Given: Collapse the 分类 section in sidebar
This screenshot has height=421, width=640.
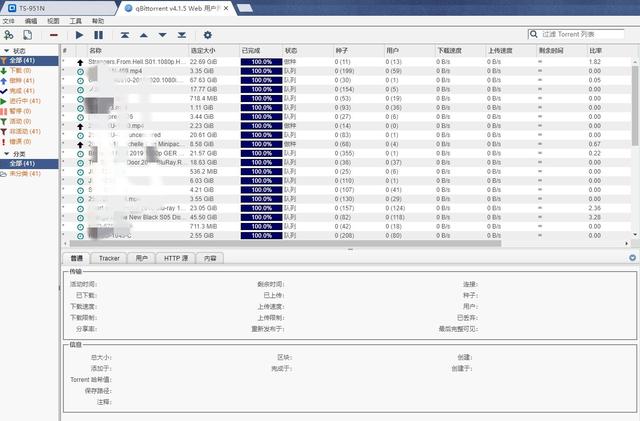Looking at the screenshot, I should point(5,153).
